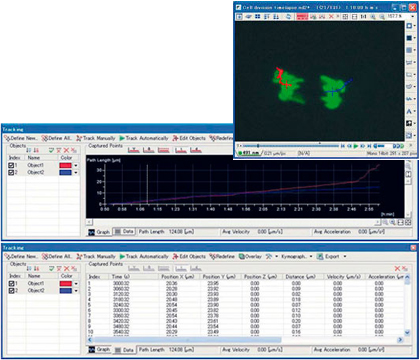Click four-panel view icon in image window toolbar
The height and width of the screenshot is (360, 420).
click(x=257, y=16)
